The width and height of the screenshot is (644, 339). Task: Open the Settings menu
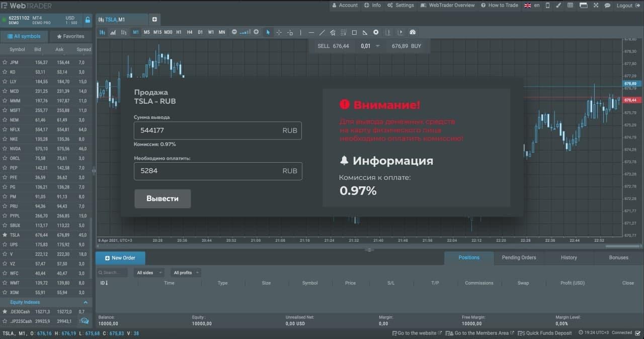[401, 6]
